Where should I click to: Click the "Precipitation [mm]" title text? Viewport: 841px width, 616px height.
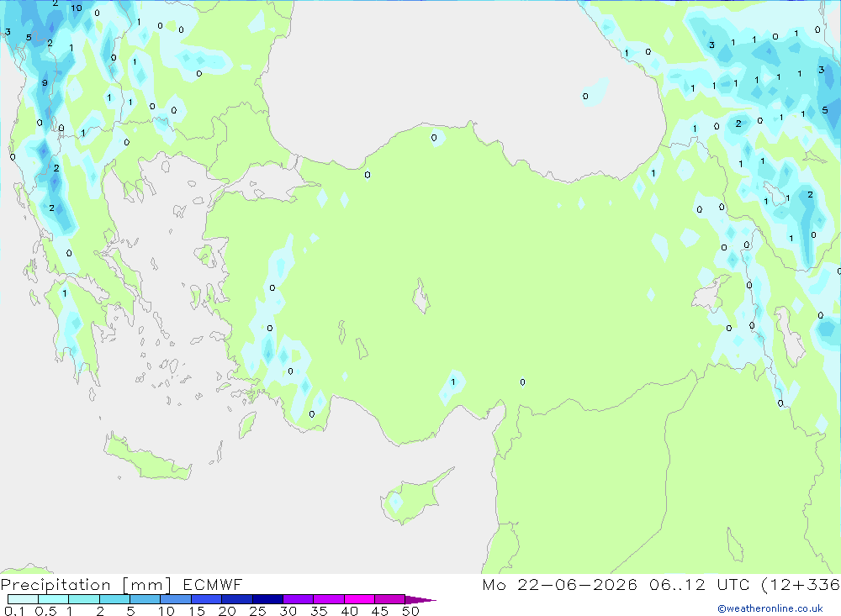coord(86,585)
